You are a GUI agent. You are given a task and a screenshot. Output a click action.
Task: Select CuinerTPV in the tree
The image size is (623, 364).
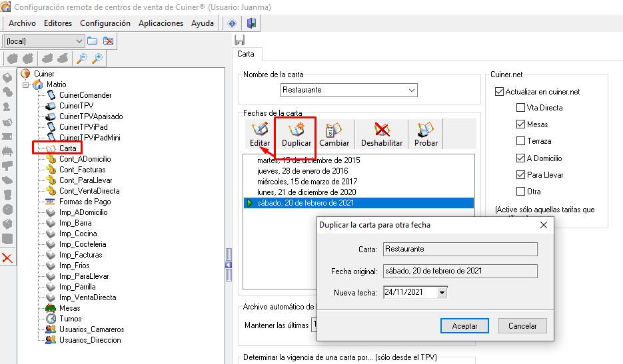coord(76,106)
